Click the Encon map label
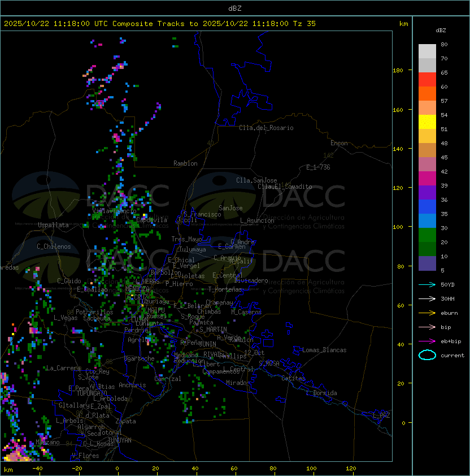 pyautogui.click(x=339, y=143)
